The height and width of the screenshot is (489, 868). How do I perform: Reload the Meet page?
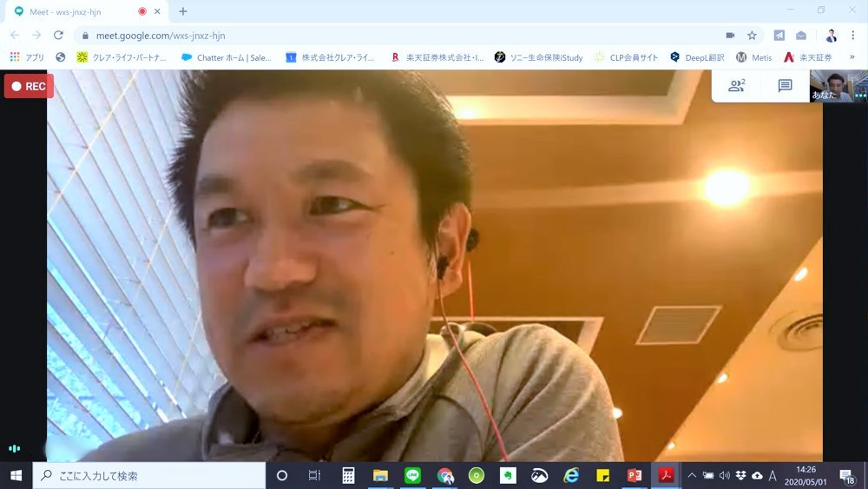click(x=58, y=36)
